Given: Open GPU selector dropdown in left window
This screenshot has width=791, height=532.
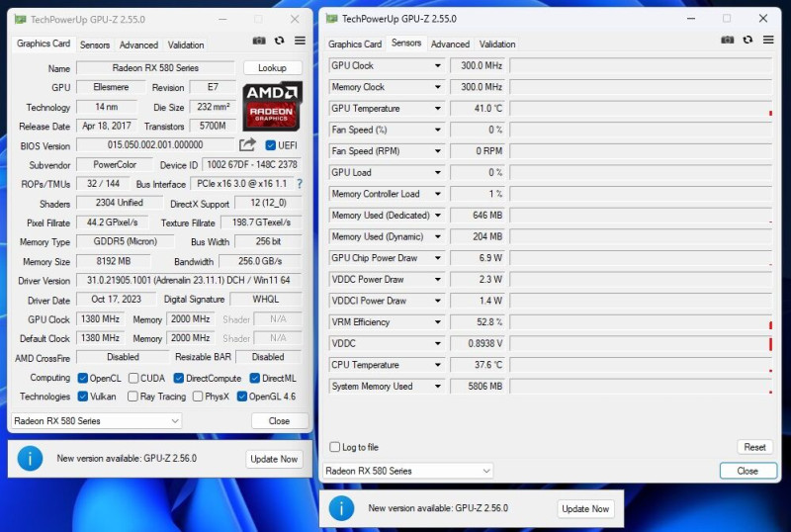Looking at the screenshot, I should (96, 420).
